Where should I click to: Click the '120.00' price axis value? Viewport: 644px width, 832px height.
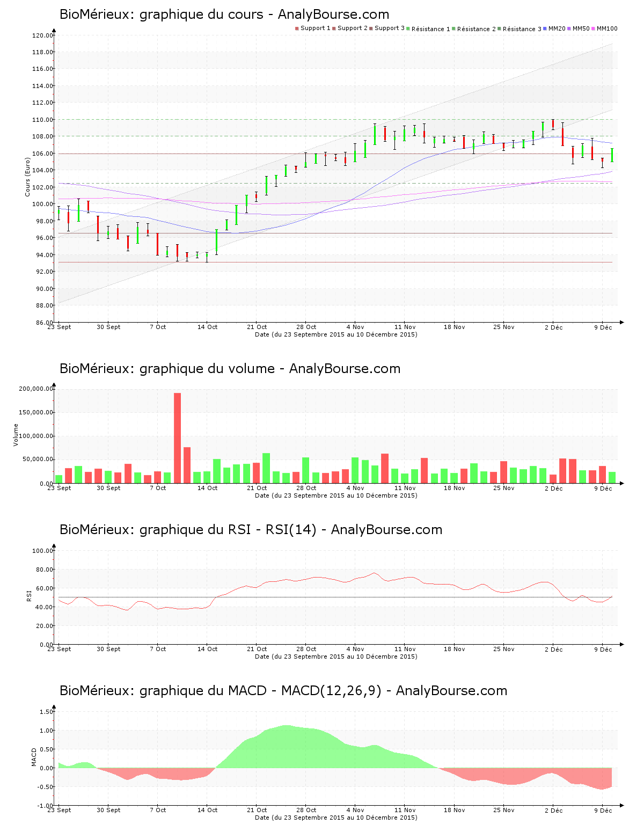pyautogui.click(x=42, y=35)
